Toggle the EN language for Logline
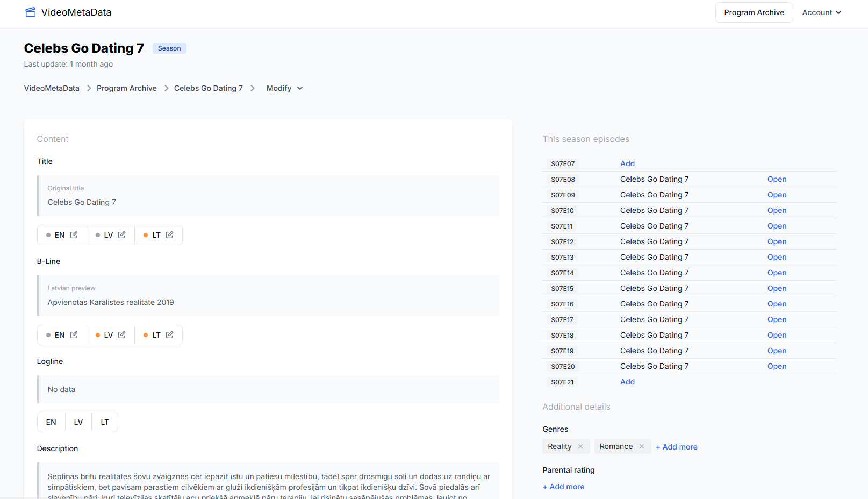This screenshot has height=499, width=868. pos(51,422)
